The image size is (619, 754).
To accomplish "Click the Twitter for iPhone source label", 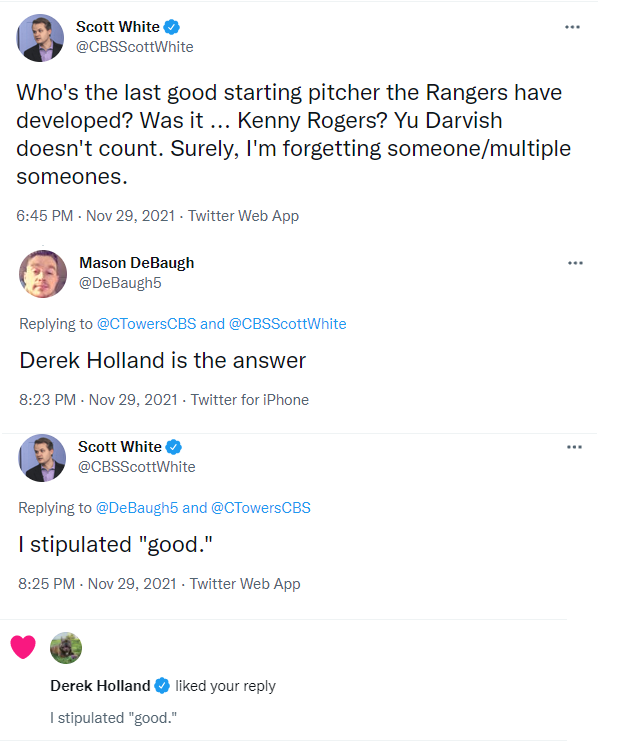I will 250,400.
